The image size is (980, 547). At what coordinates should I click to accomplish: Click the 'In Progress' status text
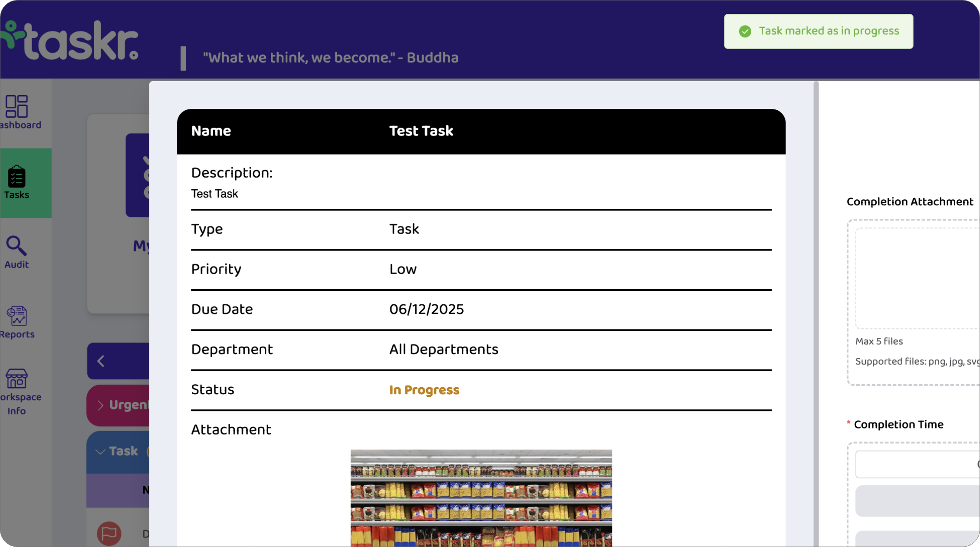pyautogui.click(x=424, y=390)
